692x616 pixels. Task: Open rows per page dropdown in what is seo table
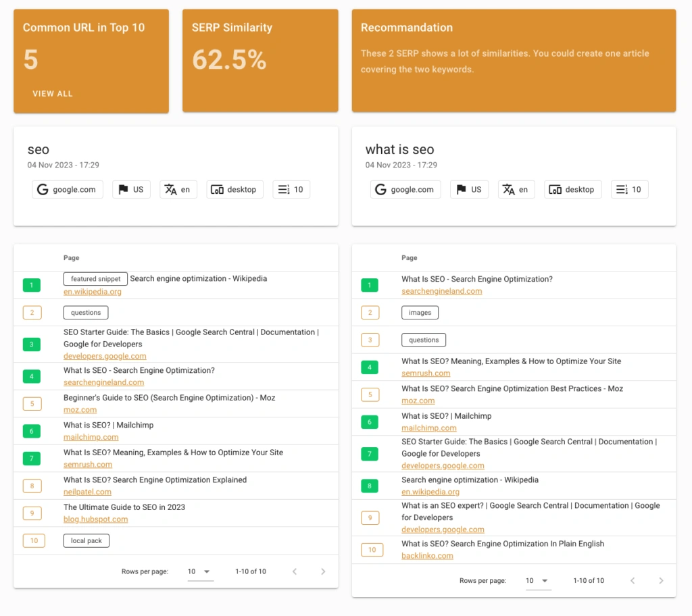pyautogui.click(x=539, y=581)
